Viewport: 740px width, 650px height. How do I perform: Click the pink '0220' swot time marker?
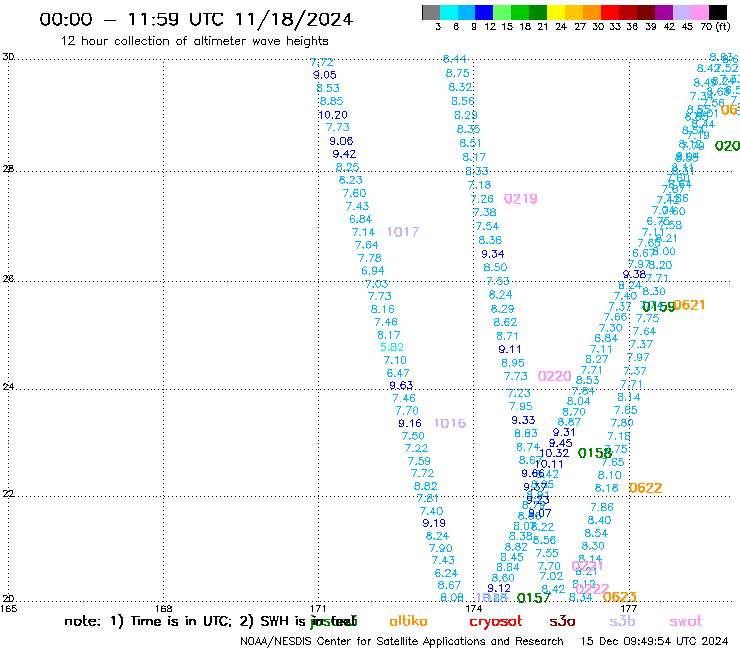(555, 376)
